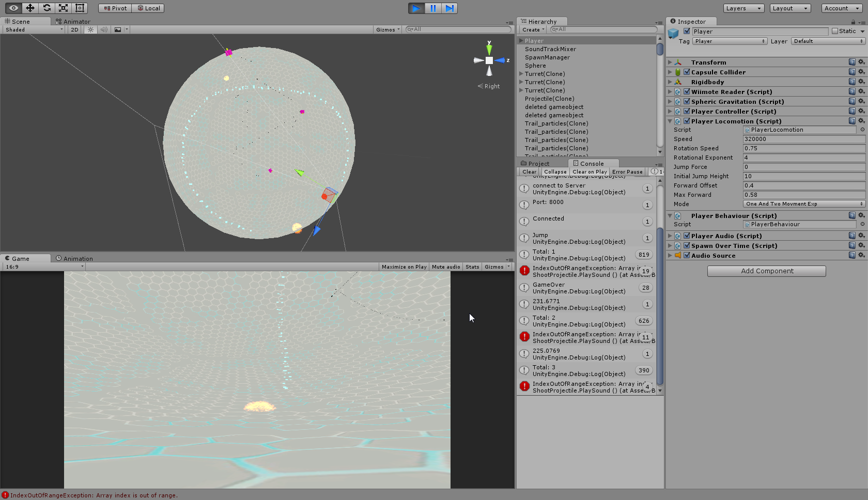Clear the console log

pos(529,171)
